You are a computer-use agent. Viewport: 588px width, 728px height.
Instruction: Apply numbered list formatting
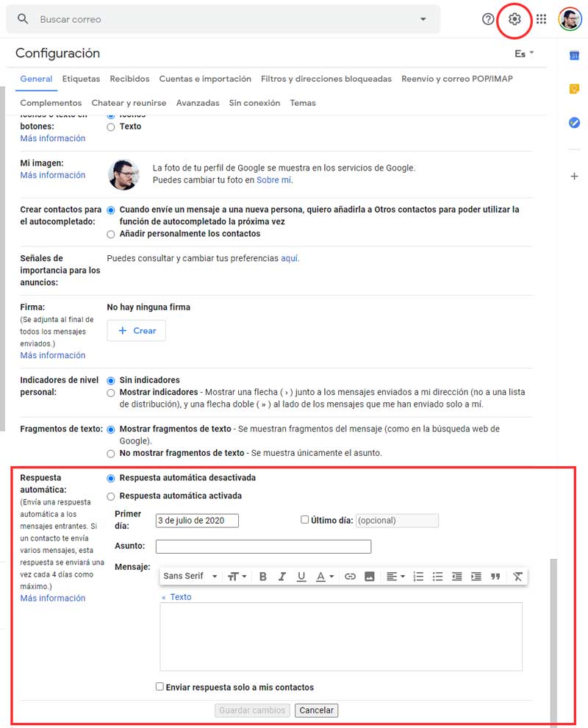click(x=418, y=577)
